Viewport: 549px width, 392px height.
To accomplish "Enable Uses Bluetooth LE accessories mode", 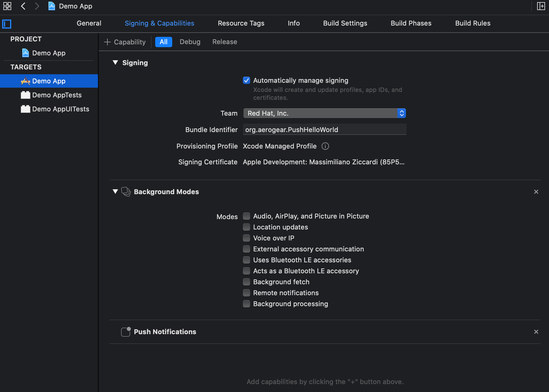I will 247,260.
